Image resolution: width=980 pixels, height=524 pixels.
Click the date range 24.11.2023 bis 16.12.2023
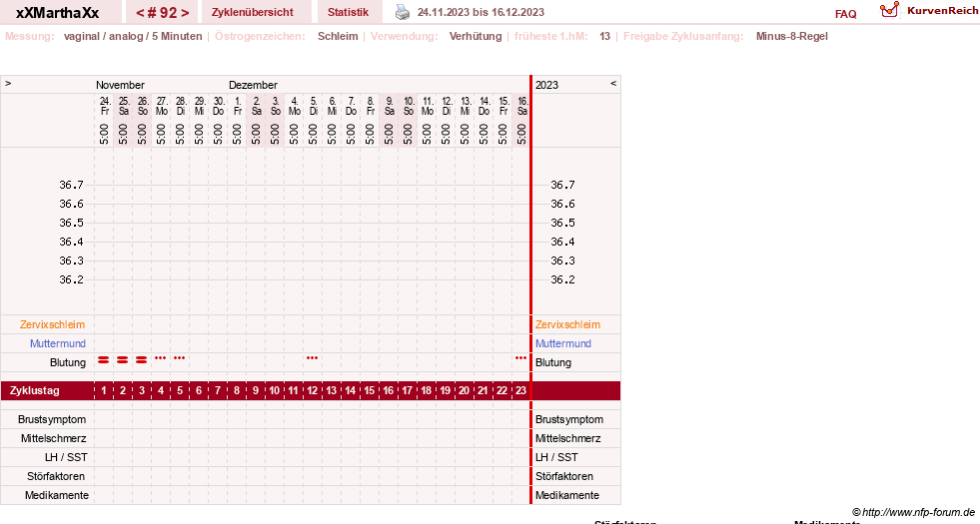(x=481, y=13)
